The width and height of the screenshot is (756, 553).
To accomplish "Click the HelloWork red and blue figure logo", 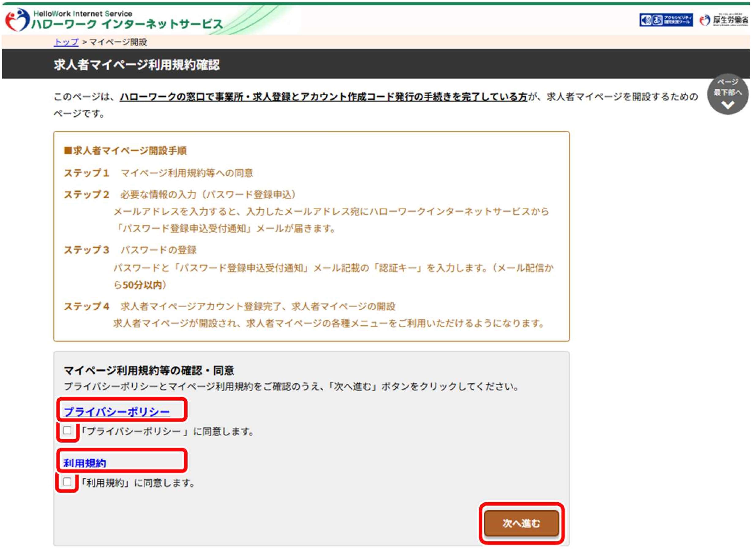I will 17,20.
